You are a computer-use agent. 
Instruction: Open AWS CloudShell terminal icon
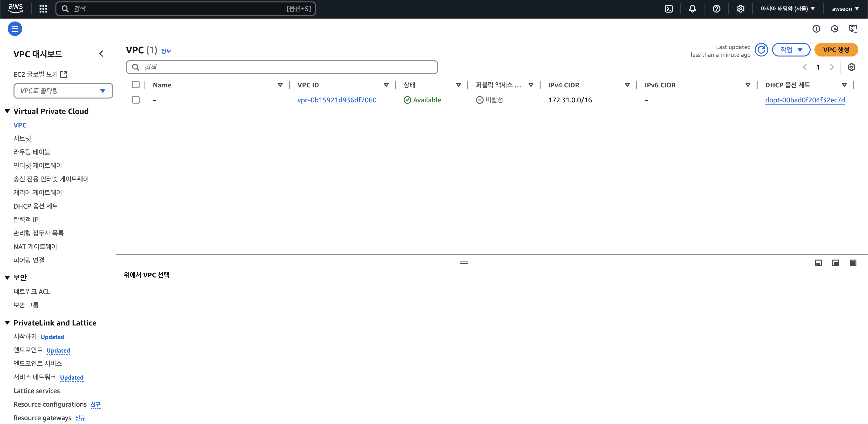tap(669, 9)
